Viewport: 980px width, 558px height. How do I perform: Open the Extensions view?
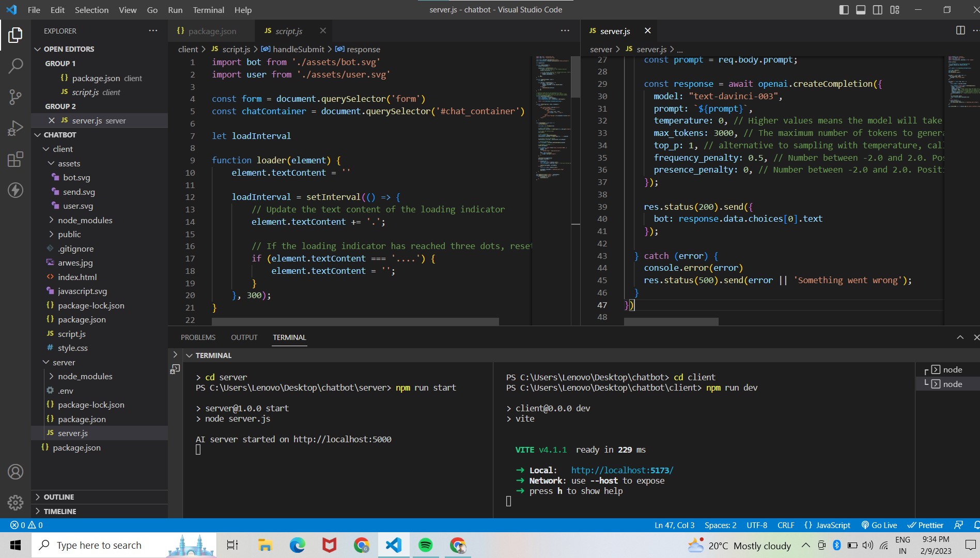pyautogui.click(x=15, y=159)
